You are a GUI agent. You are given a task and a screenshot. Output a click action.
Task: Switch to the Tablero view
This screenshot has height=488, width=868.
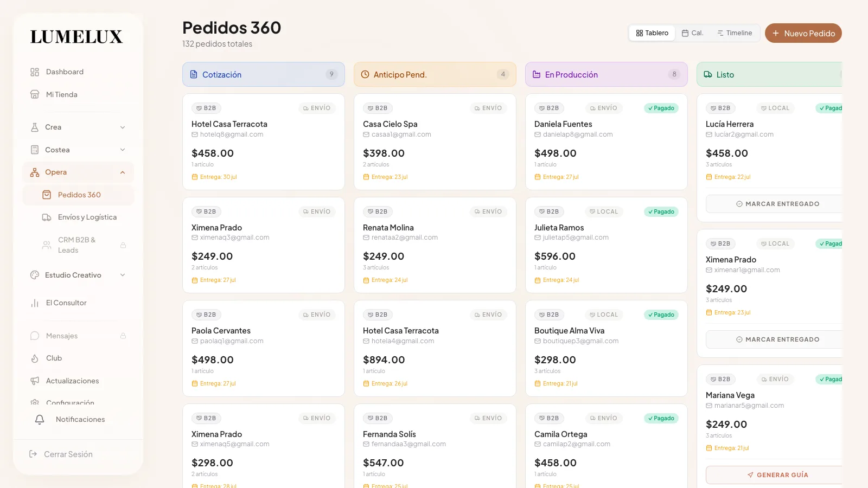point(652,33)
